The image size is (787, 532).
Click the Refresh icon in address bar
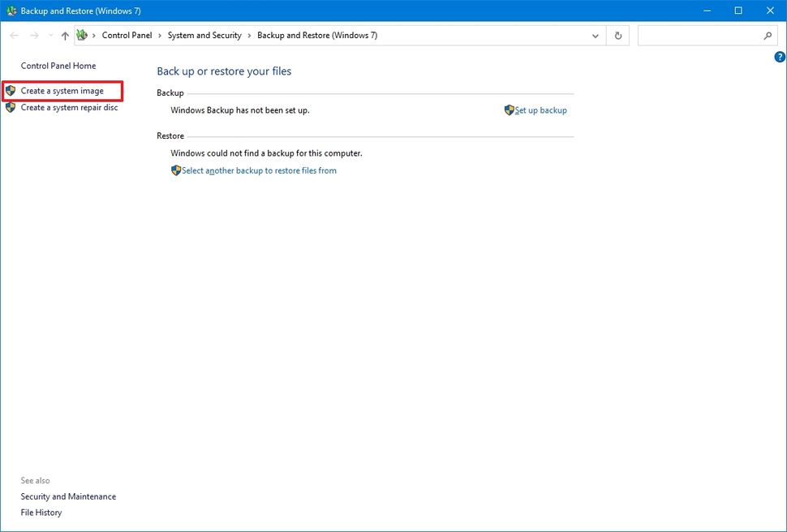coord(617,35)
